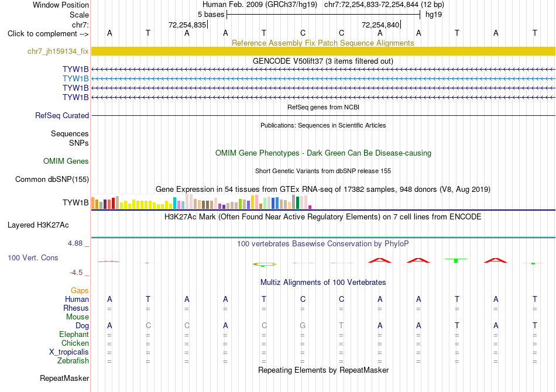
Task: Click the 'Chicken' alignment row label
Action: tap(75, 343)
